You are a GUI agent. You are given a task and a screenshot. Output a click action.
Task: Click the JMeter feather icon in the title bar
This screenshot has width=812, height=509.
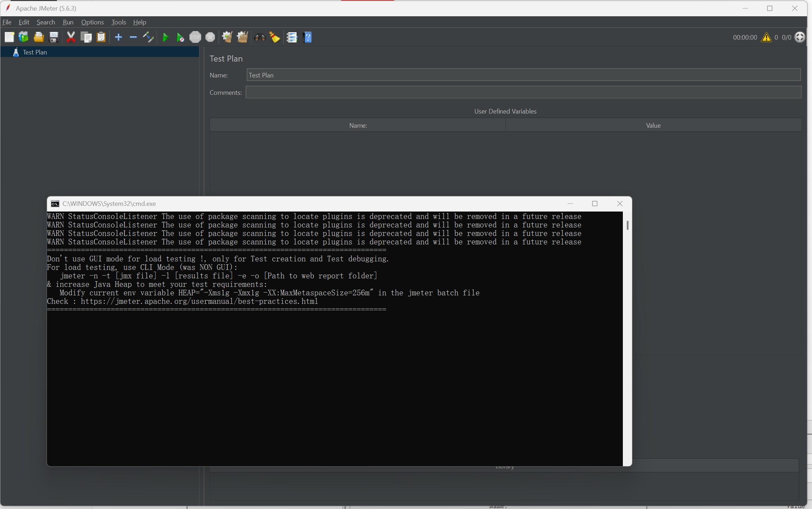click(x=8, y=8)
